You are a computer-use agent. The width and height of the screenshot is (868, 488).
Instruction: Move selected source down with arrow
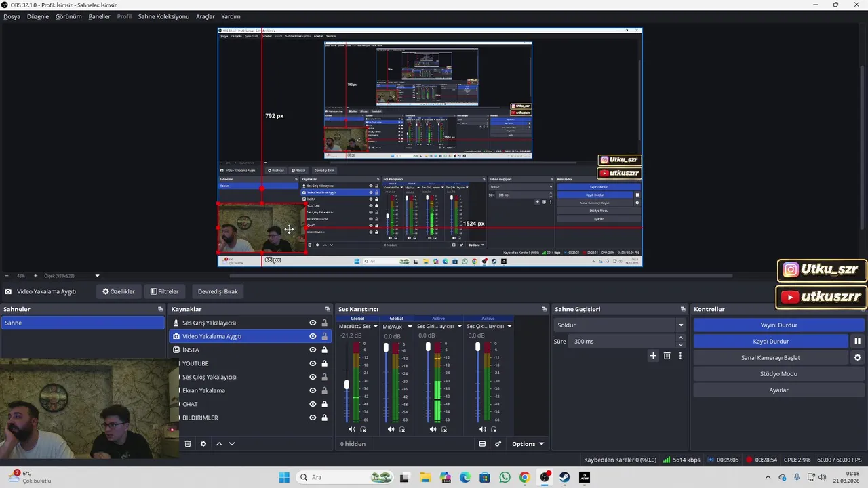pyautogui.click(x=232, y=444)
